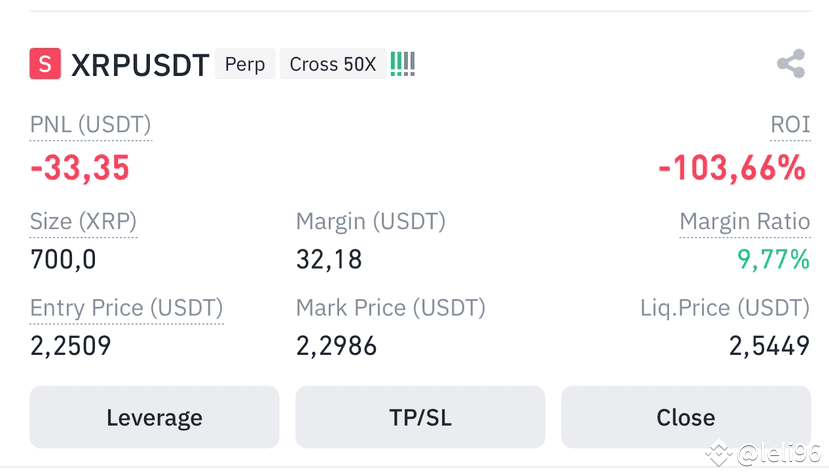The width and height of the screenshot is (829, 476).
Task: Tap the -33,35 PNL value
Action: (80, 168)
